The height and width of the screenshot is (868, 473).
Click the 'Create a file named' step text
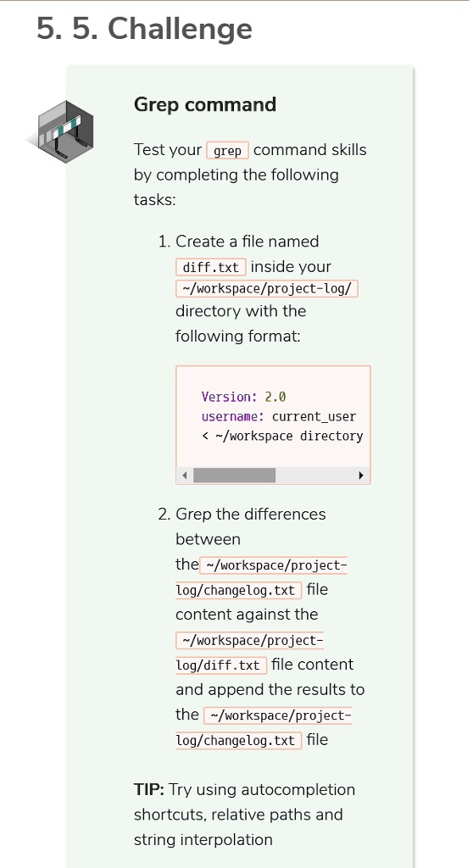pos(247,242)
